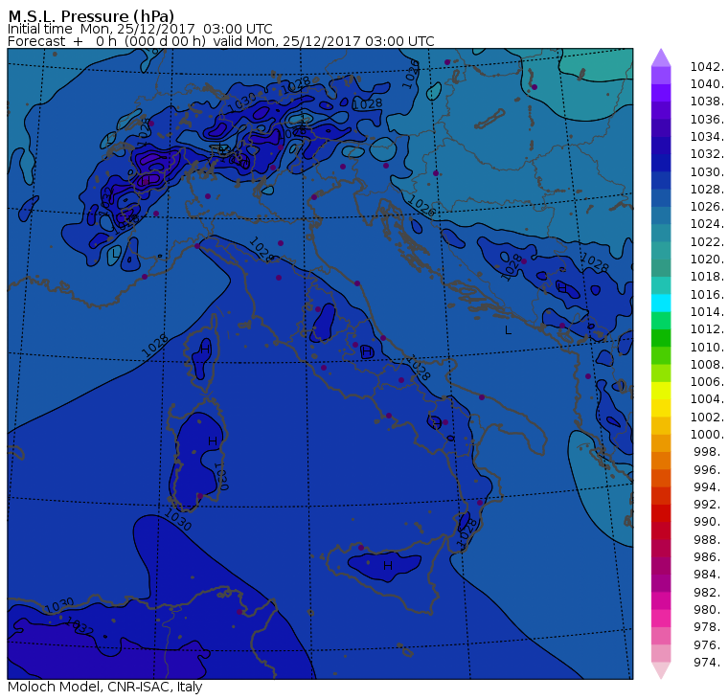The width and height of the screenshot is (728, 700).
Task: Click the legend label '1028.'
Action: [x=707, y=190]
